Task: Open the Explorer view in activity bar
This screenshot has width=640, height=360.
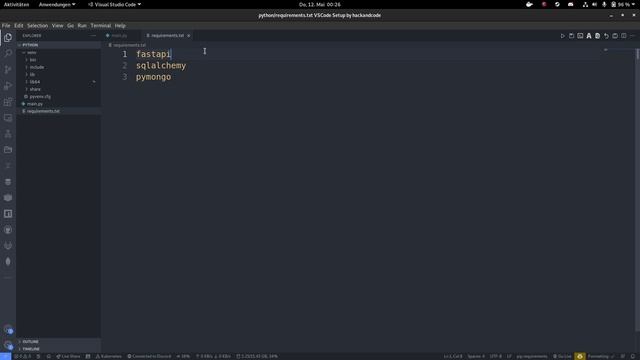Action: click(8, 38)
